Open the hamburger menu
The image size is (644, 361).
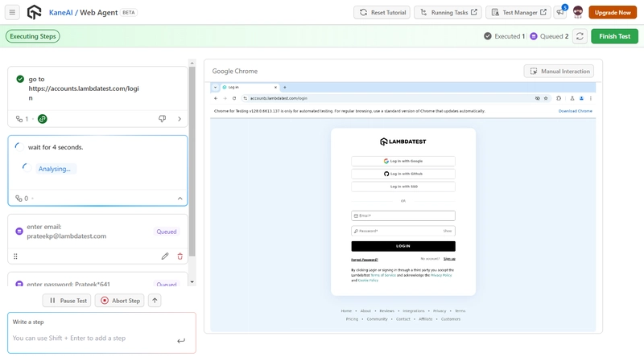12,12
